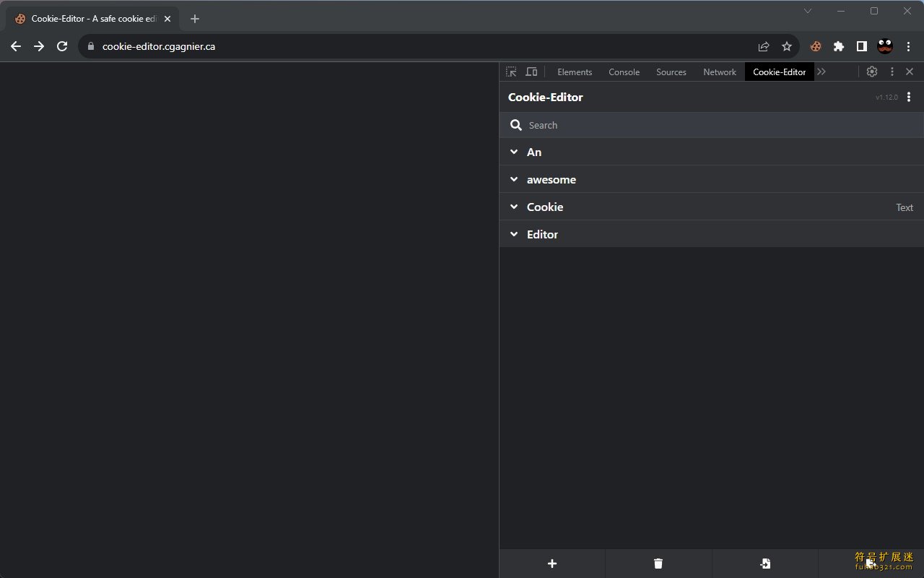This screenshot has width=924, height=578.
Task: Show more DevTools tabs
Action: coord(821,72)
